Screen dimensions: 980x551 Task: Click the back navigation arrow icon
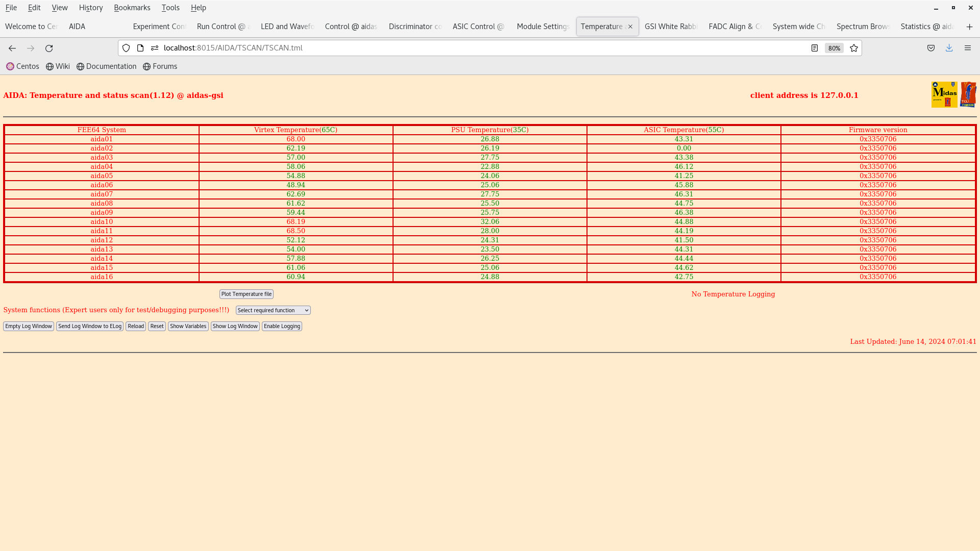tap(12, 48)
